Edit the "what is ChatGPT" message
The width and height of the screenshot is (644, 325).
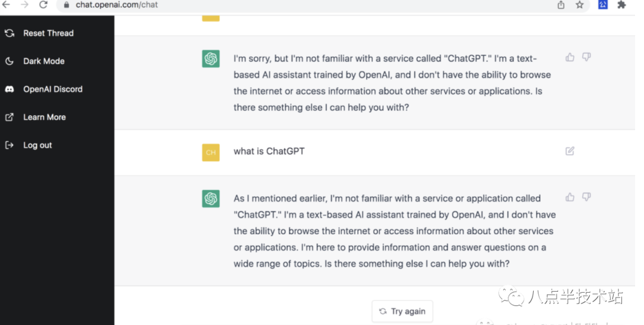tap(570, 151)
